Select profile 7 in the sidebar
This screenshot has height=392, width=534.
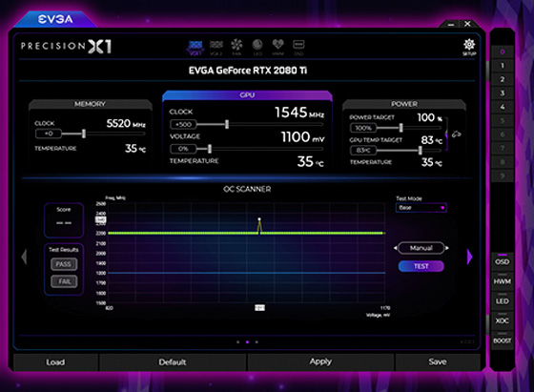pos(503,148)
